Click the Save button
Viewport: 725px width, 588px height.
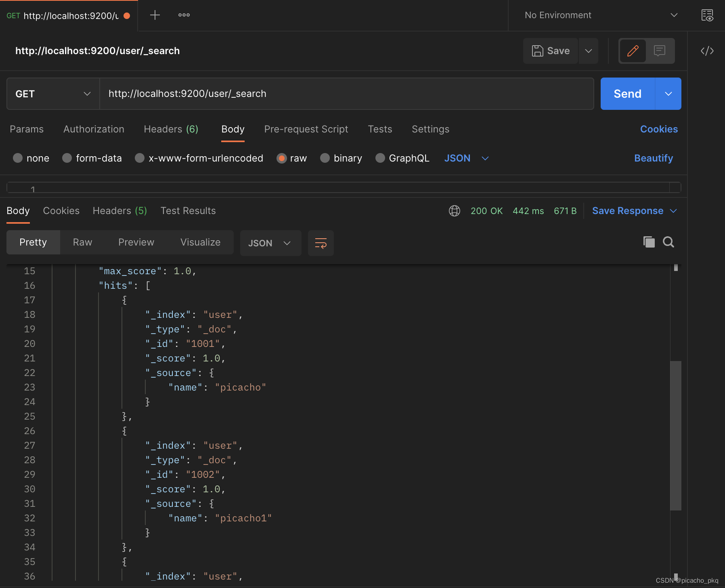[551, 51]
